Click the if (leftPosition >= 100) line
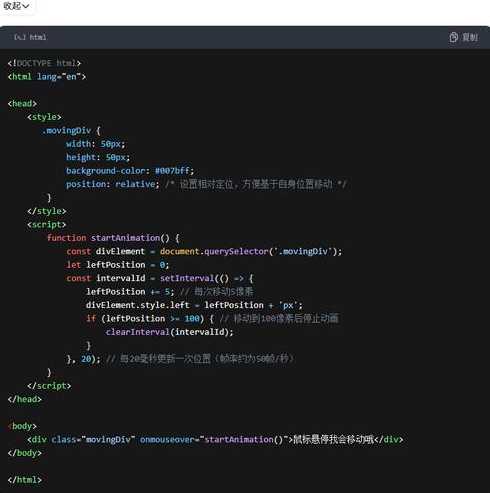 [x=212, y=319]
